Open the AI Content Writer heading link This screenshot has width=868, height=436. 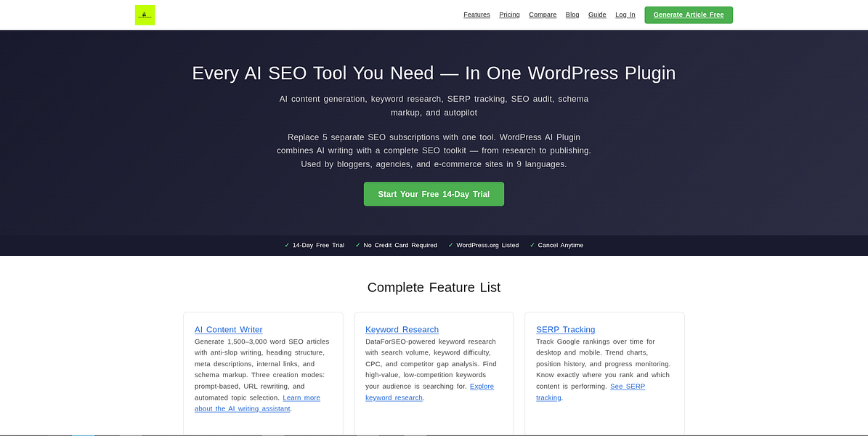(229, 330)
